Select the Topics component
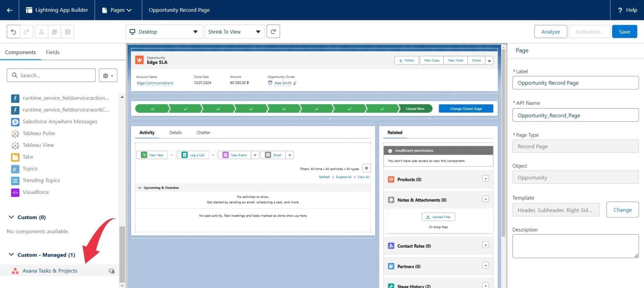Image resolution: width=644 pixels, height=288 pixels. pos(30,168)
